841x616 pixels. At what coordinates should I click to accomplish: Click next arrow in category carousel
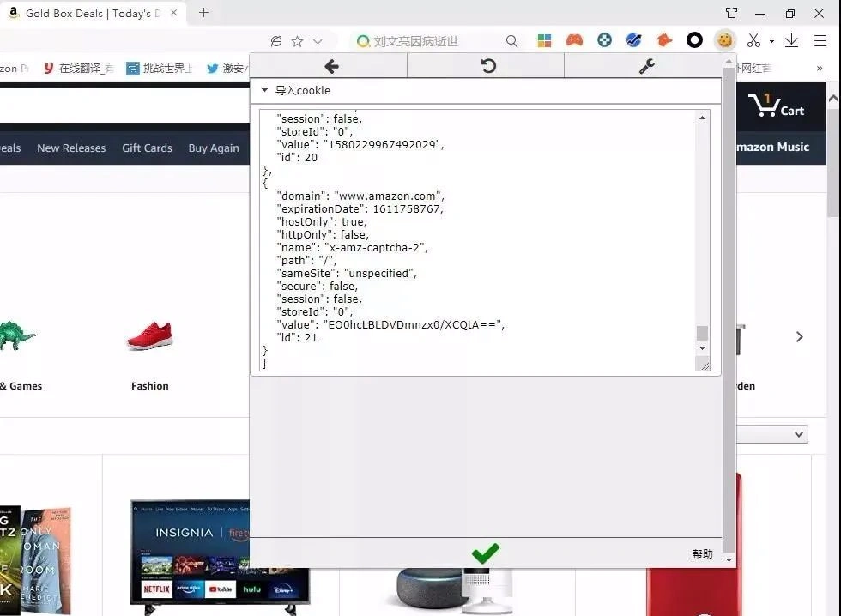[799, 336]
